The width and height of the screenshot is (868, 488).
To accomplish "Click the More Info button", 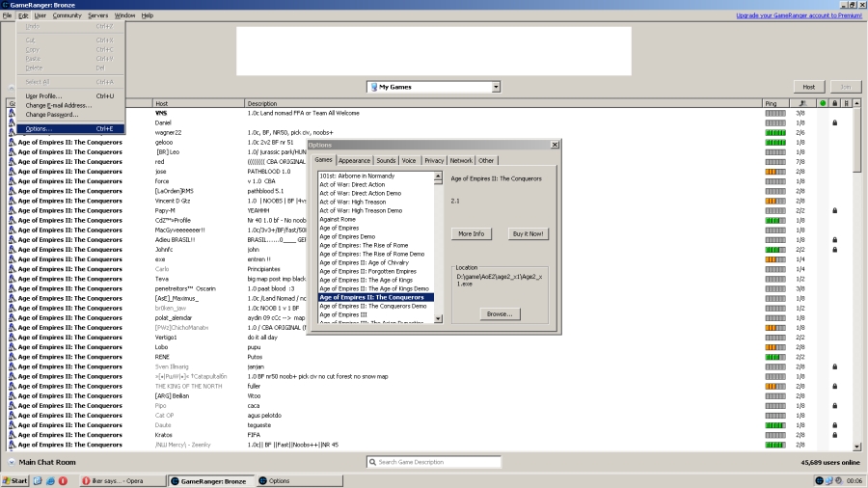I will [x=471, y=234].
